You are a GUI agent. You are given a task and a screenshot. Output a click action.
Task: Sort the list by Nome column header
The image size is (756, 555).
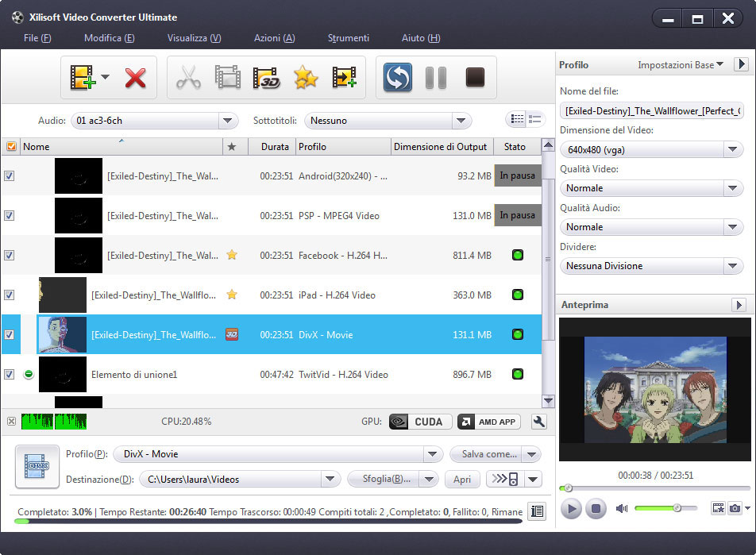pyautogui.click(x=121, y=147)
